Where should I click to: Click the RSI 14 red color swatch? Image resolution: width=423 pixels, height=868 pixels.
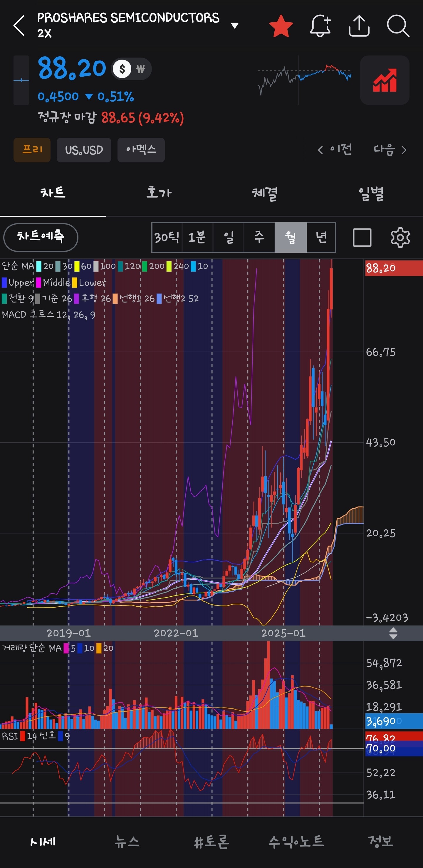click(x=23, y=736)
